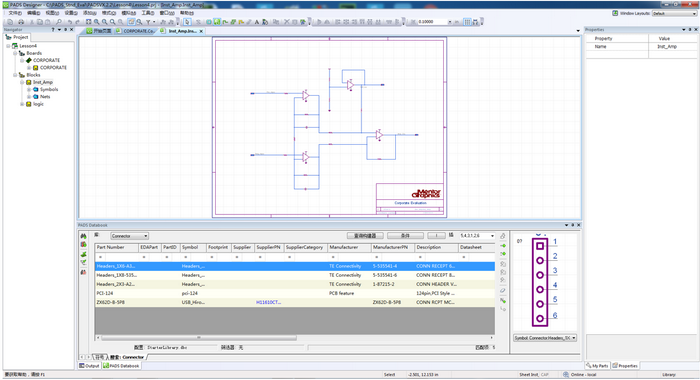Screen dimensions: 700x380
Task: Click the H11610CT SupplierPN link
Action: point(268,302)
